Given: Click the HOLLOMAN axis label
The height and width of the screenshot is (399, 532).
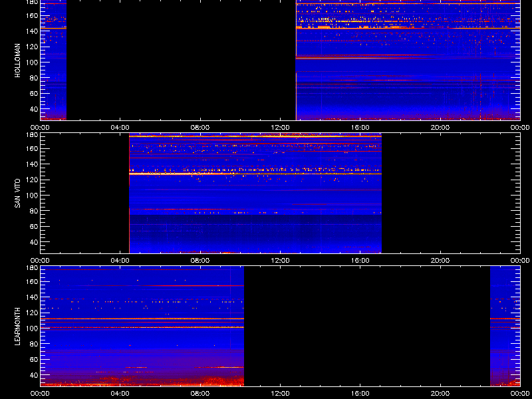Looking at the screenshot, I should coord(18,61).
